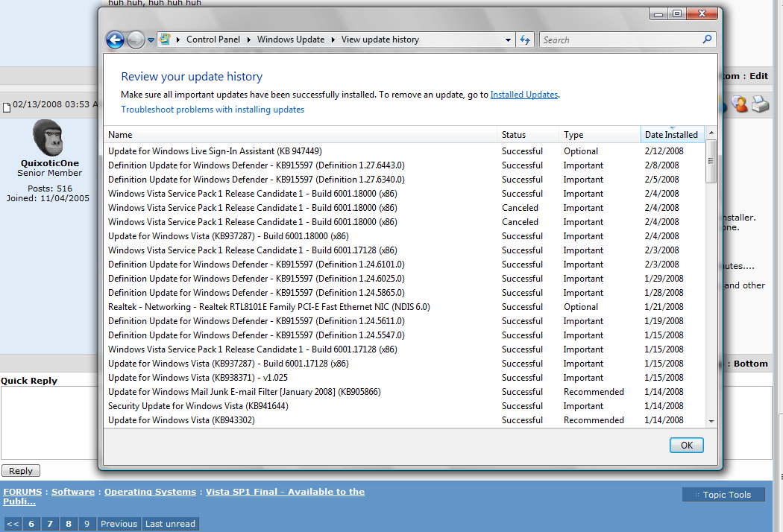Click the Forward navigation arrow button
The width and height of the screenshot is (783, 532).
point(136,40)
